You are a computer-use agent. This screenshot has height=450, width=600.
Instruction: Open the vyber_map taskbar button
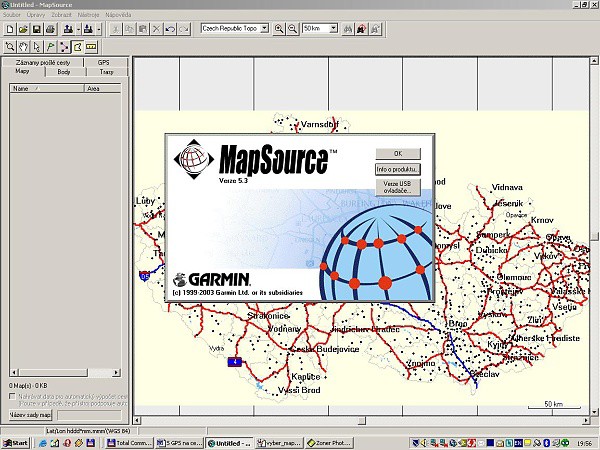(280, 443)
